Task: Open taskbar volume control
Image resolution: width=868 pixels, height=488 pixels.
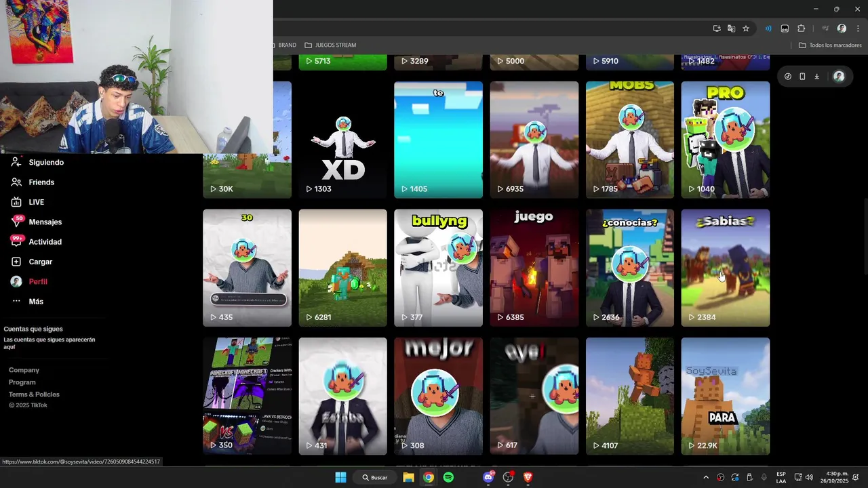Action: pos(809,477)
